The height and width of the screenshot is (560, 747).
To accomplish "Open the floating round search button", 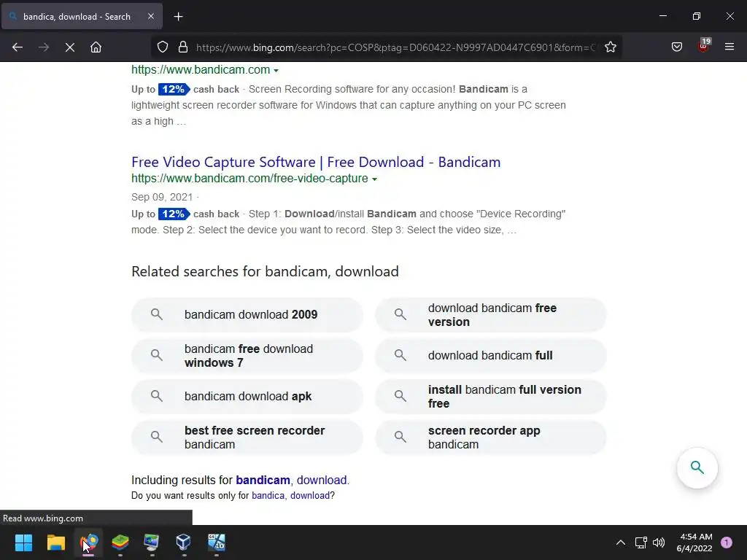I will (697, 467).
